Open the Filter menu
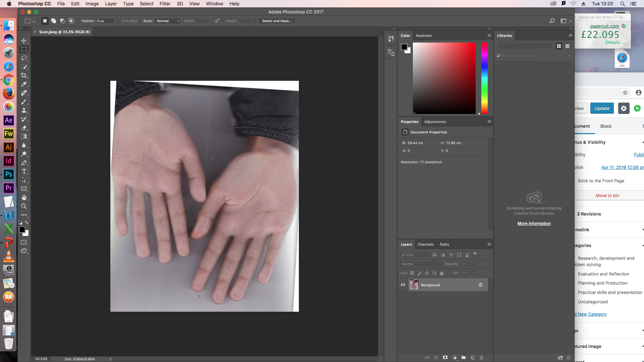The width and height of the screenshot is (644, 362). point(165,4)
